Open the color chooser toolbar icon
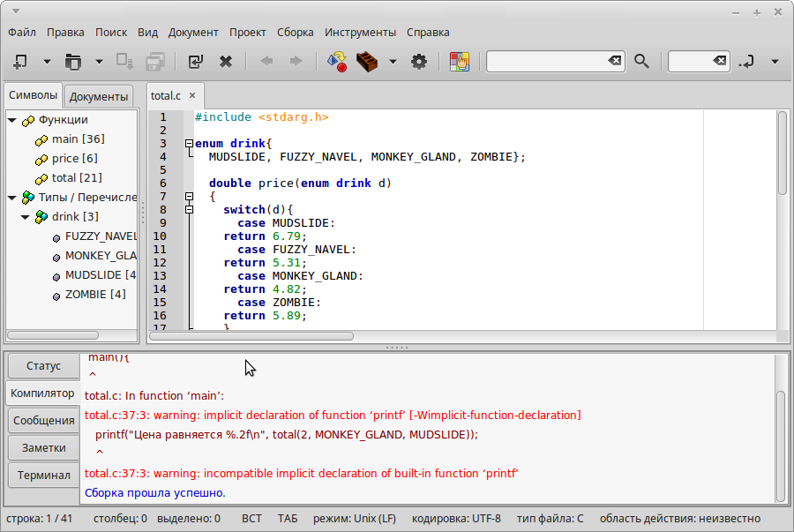The height and width of the screenshot is (532, 794). point(460,62)
